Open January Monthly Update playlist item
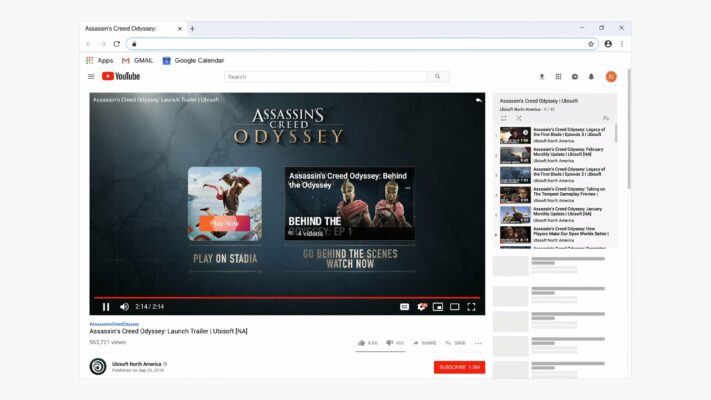This screenshot has height=400, width=711. 554,215
